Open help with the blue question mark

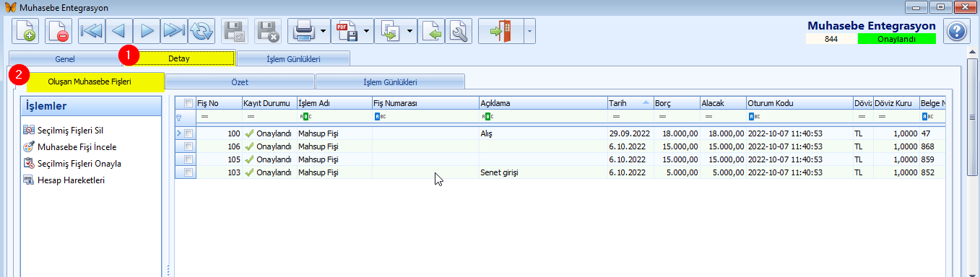point(956,32)
